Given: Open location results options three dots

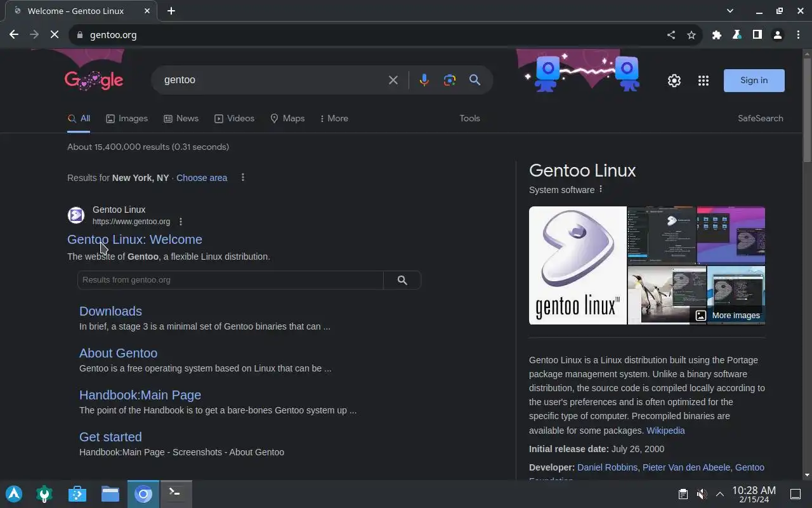Looking at the screenshot, I should tap(242, 178).
